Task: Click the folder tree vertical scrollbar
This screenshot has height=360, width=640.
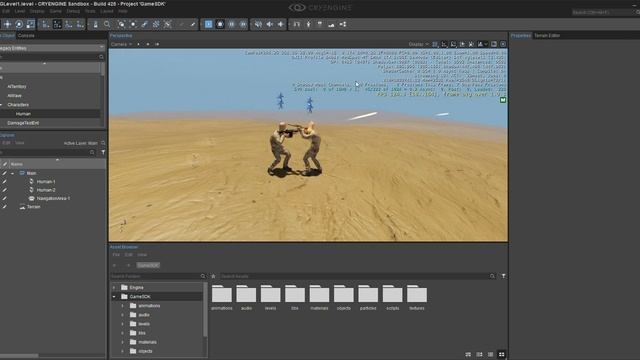Action: (205, 310)
